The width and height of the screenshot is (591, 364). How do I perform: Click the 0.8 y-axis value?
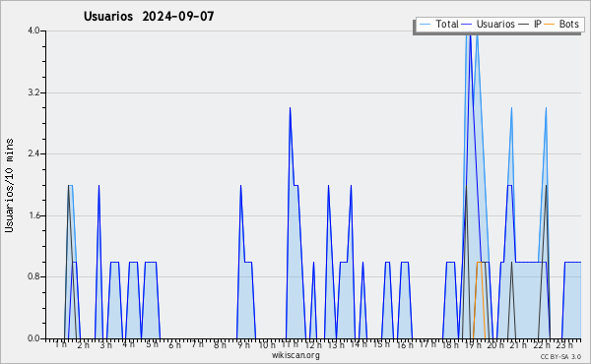point(33,276)
